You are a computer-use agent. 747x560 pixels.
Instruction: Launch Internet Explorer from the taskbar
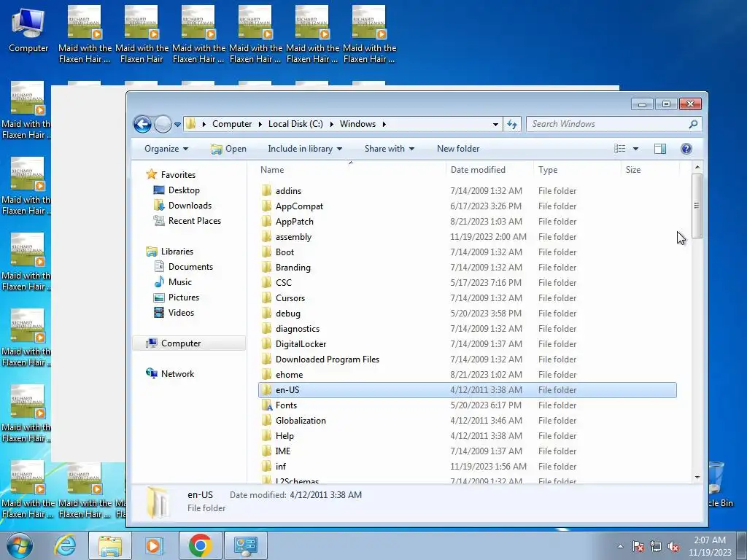[x=65, y=545]
